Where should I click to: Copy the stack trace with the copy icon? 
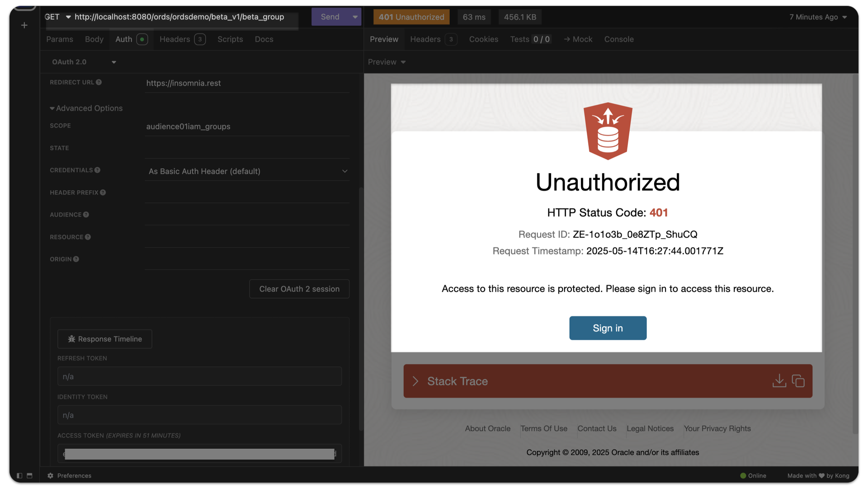798,381
